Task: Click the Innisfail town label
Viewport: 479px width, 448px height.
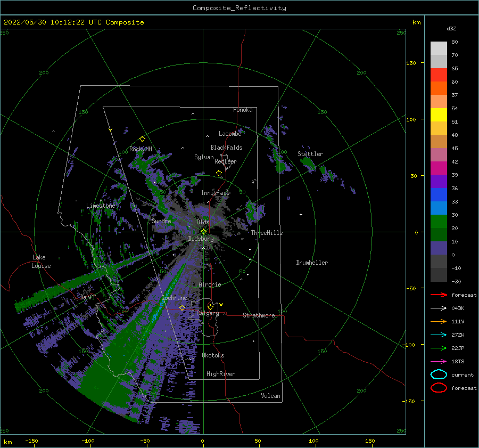Action: 216,193
